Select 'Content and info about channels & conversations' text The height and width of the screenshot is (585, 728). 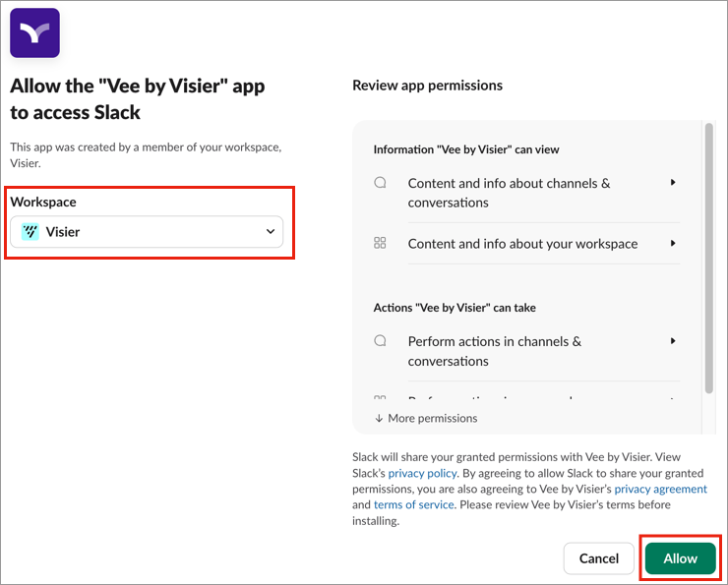(x=509, y=193)
